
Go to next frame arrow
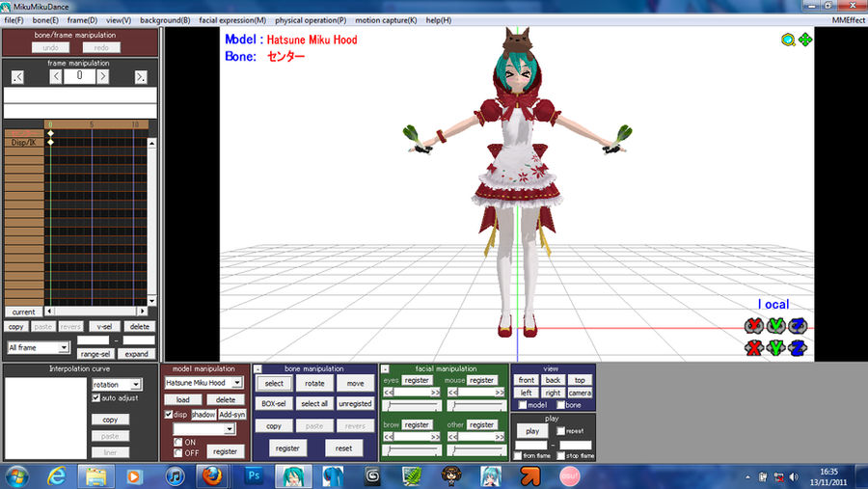[x=103, y=76]
